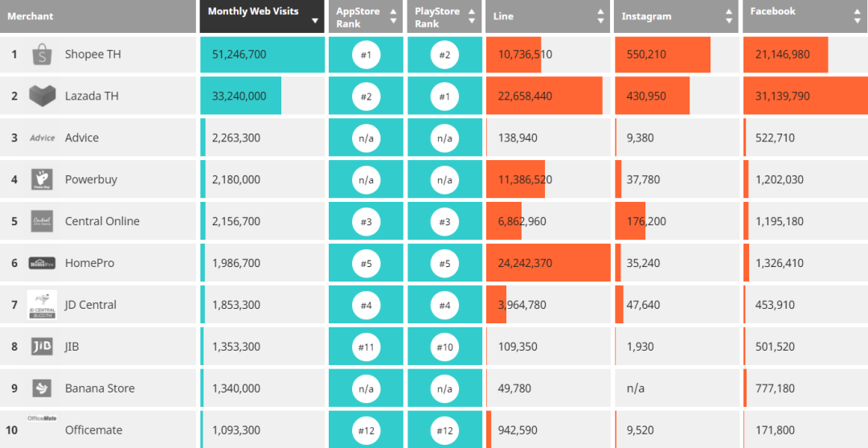Sort table by PlayStore Rank arrows
Screen dimensions: 868x448
click(473, 16)
